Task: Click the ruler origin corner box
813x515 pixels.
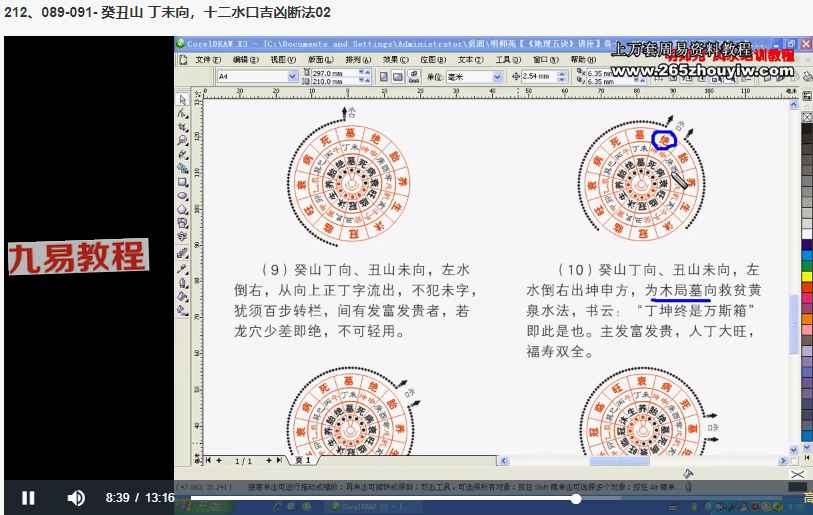Action: [198, 93]
